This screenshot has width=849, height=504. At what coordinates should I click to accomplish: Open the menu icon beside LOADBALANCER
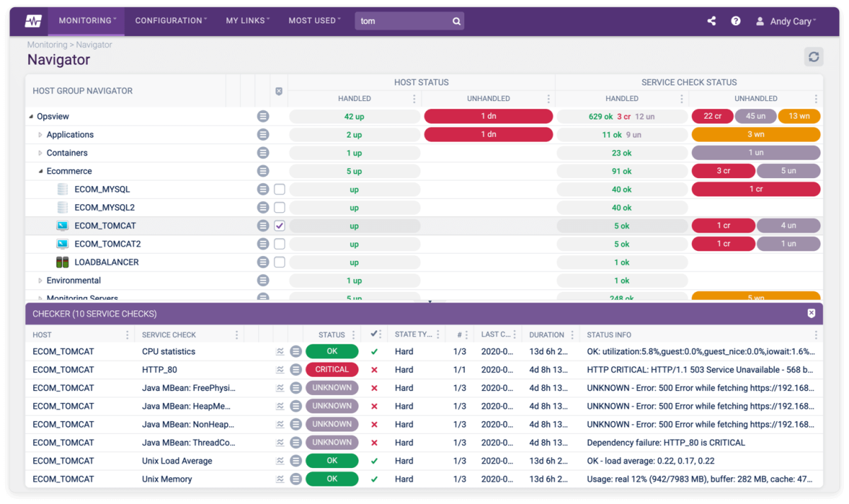coord(262,262)
